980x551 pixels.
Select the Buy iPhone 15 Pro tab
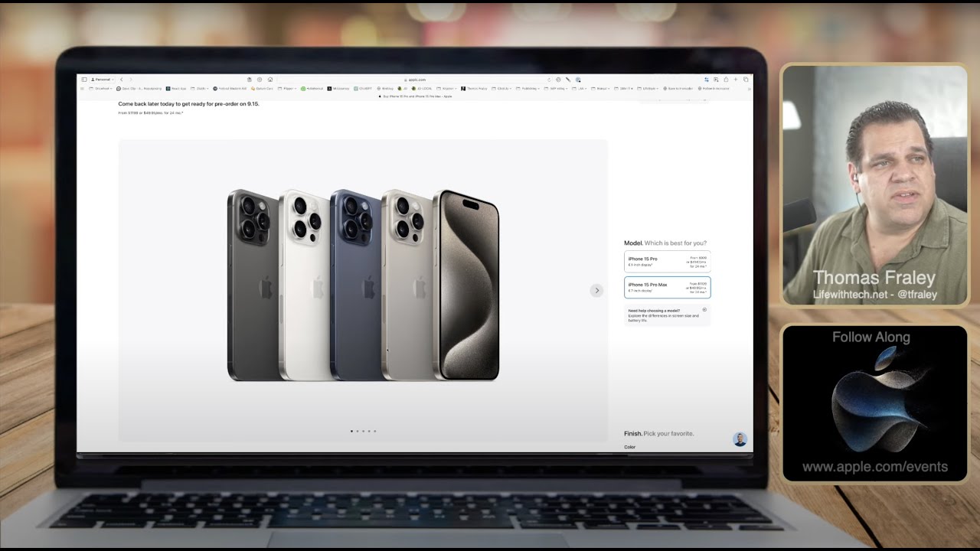416,96
